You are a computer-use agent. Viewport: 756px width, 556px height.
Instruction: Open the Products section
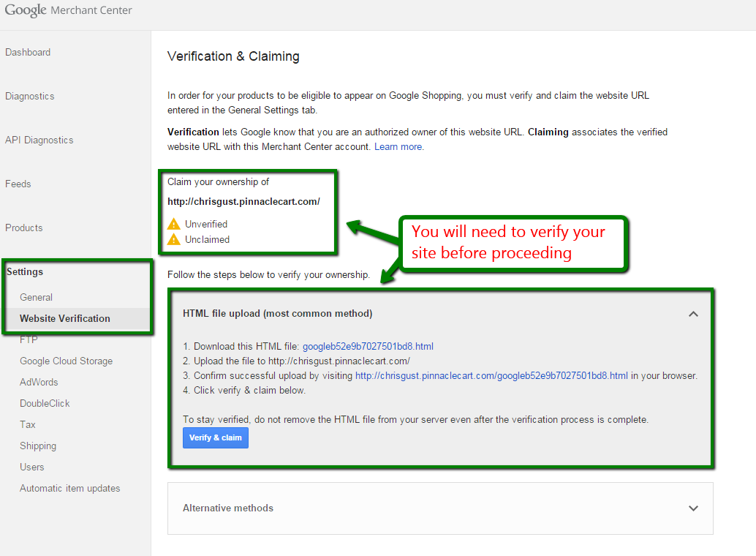click(24, 228)
